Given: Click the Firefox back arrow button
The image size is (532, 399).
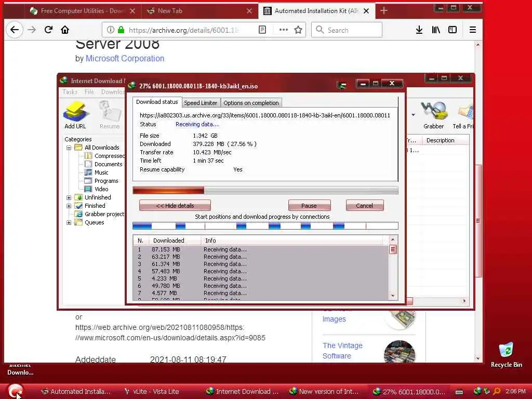Looking at the screenshot, I should point(14,30).
